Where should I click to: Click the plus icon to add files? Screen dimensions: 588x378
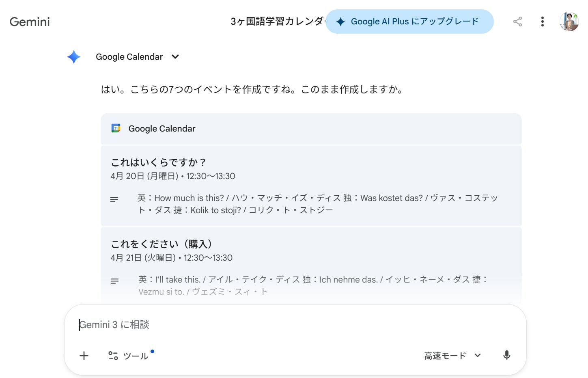(x=84, y=356)
